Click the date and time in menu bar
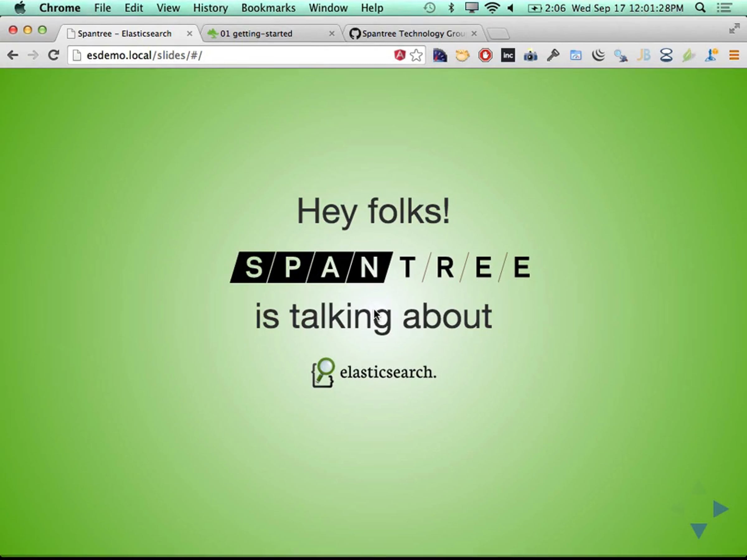This screenshot has height=560, width=747. (627, 8)
